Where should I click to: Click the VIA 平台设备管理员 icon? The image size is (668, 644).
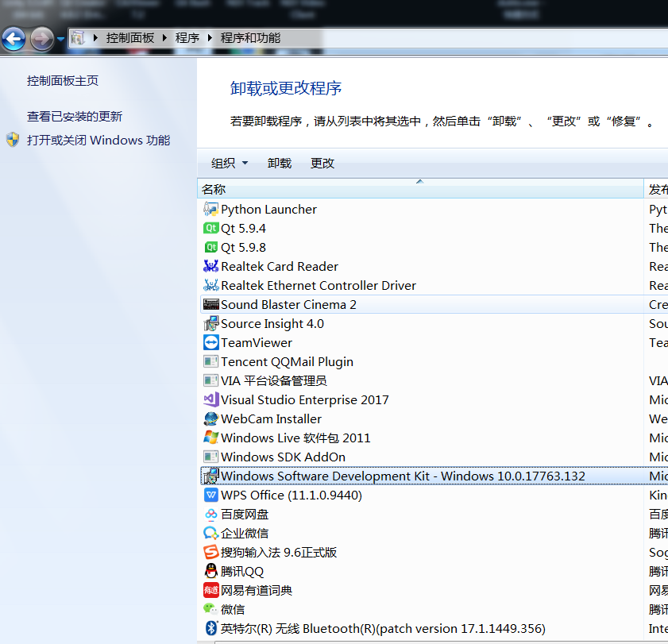point(210,380)
